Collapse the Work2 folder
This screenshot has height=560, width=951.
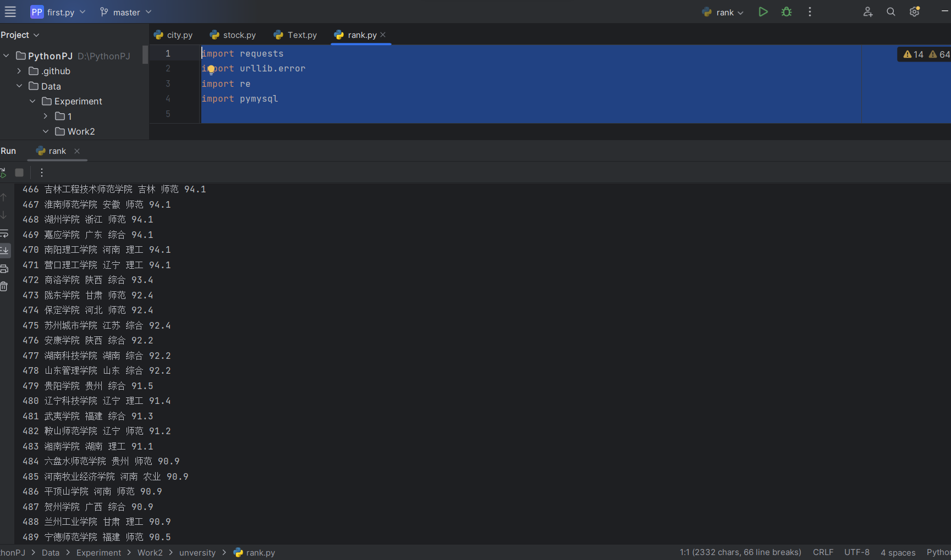pyautogui.click(x=46, y=131)
